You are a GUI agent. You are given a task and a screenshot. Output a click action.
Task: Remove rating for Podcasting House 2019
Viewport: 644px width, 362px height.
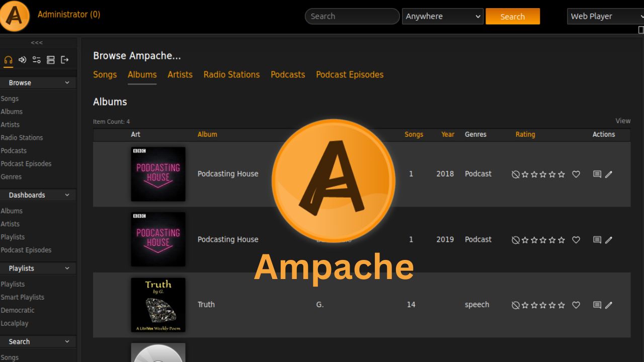pos(515,240)
